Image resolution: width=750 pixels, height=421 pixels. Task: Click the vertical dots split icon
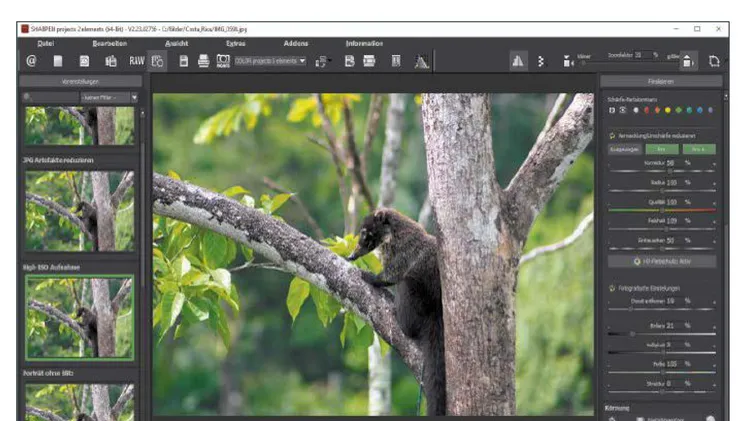pos(541,61)
